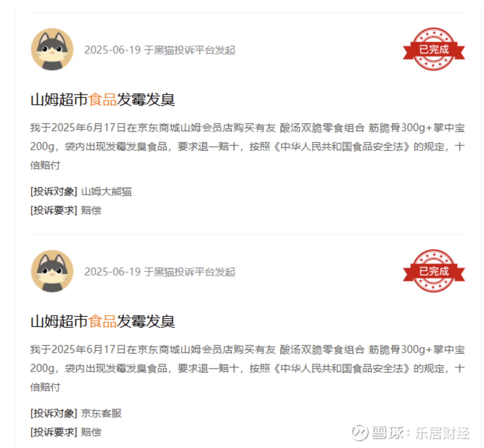Open the lower 山姆超市食品发霉发臭 complaint title

tap(103, 321)
